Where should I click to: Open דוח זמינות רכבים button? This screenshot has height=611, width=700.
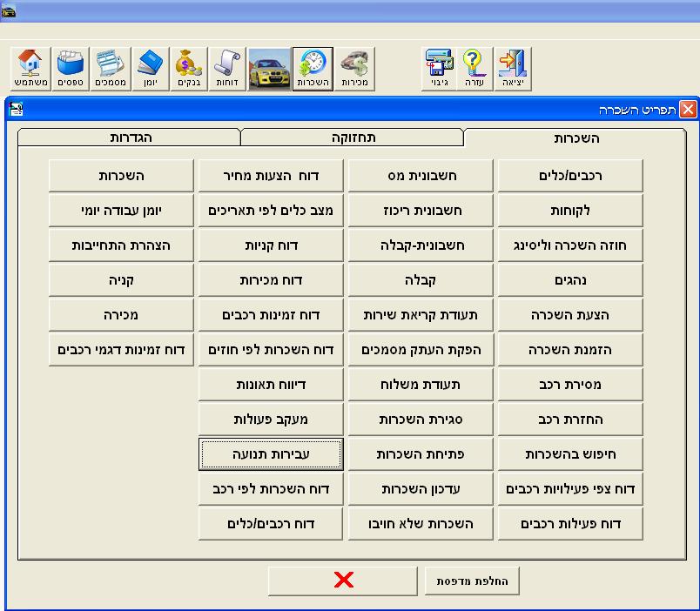pyautogui.click(x=271, y=315)
